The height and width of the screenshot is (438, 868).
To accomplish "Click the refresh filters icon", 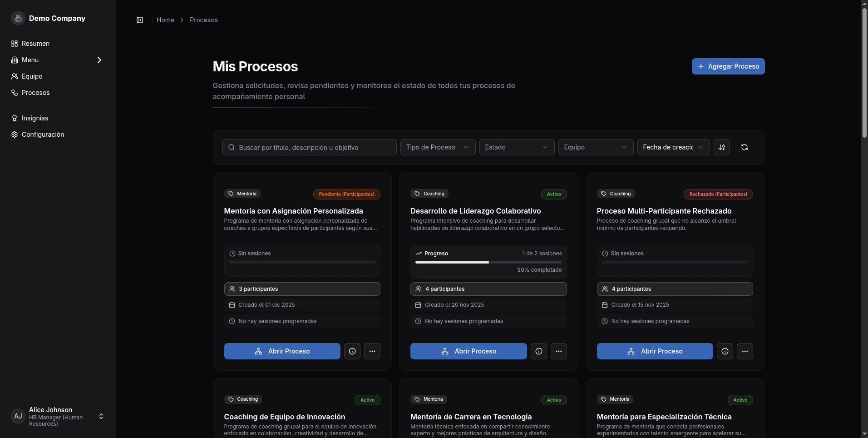I will pyautogui.click(x=744, y=147).
